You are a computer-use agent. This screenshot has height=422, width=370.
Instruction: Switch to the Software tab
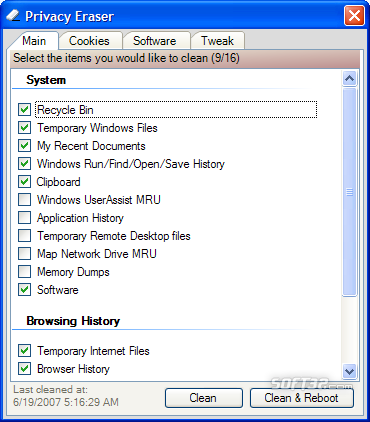(x=155, y=41)
